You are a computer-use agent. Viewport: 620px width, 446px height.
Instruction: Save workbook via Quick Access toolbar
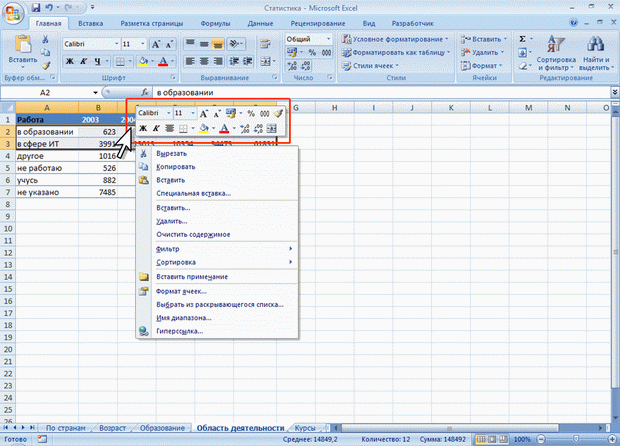click(x=36, y=7)
